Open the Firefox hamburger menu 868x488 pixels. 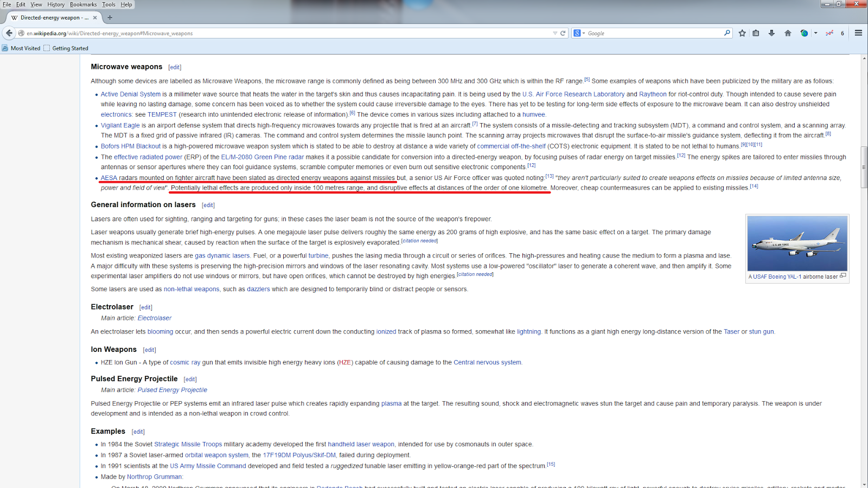(858, 33)
